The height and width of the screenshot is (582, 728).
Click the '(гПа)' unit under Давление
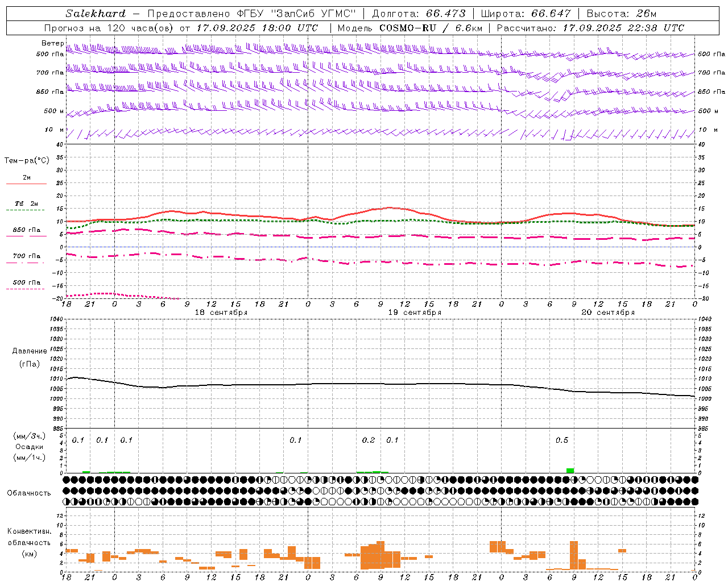[x=30, y=364]
